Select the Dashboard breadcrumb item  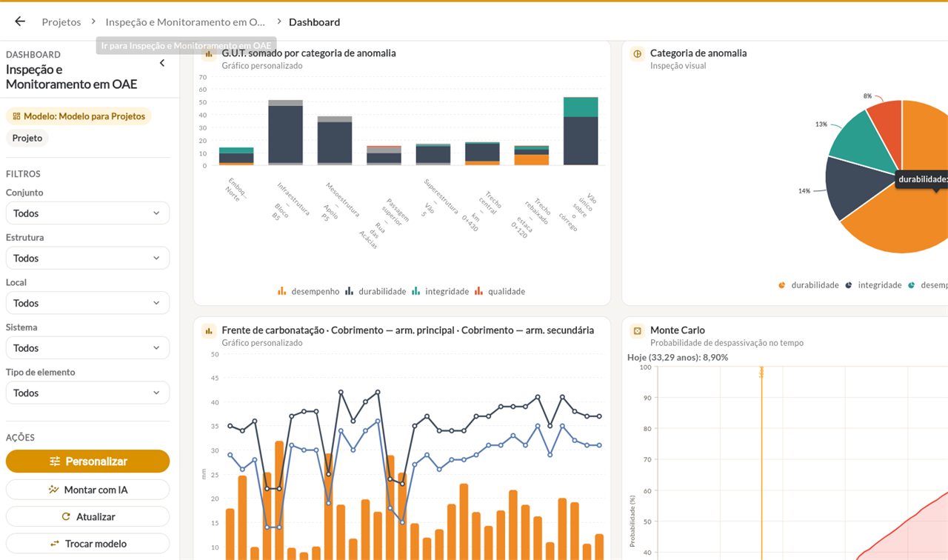[x=315, y=22]
